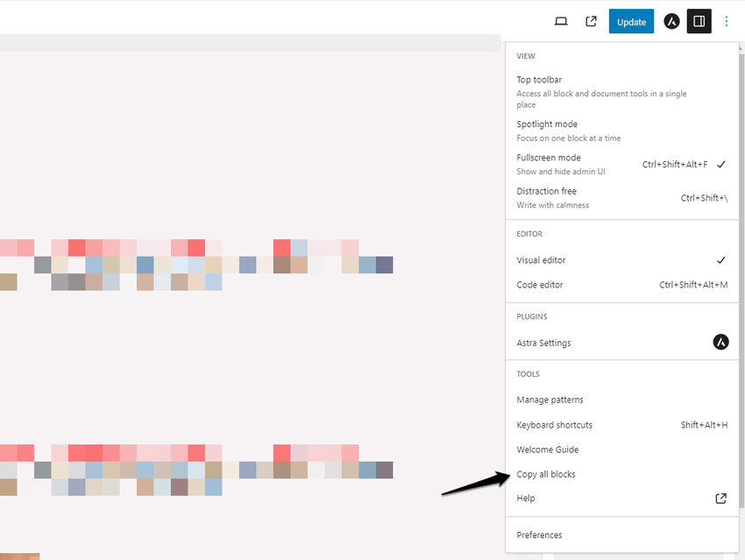Image resolution: width=745 pixels, height=560 pixels.
Task: Launch the Welcome Guide
Action: tap(547, 450)
